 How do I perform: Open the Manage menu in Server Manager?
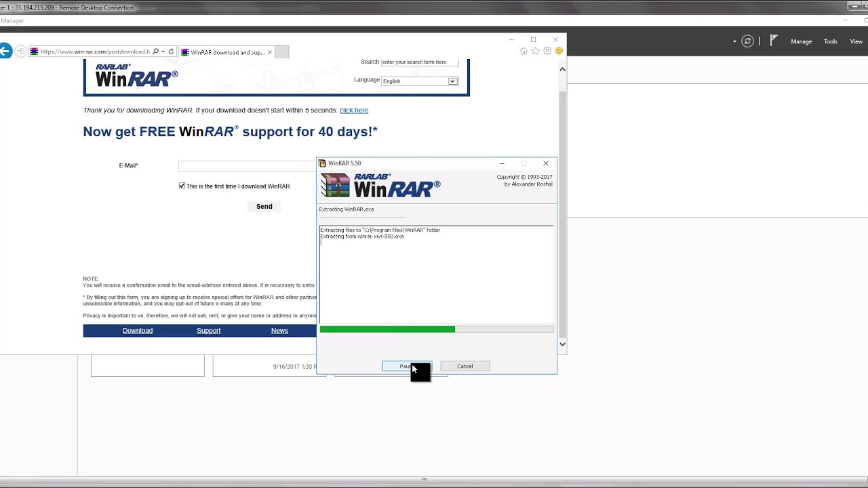click(x=801, y=41)
